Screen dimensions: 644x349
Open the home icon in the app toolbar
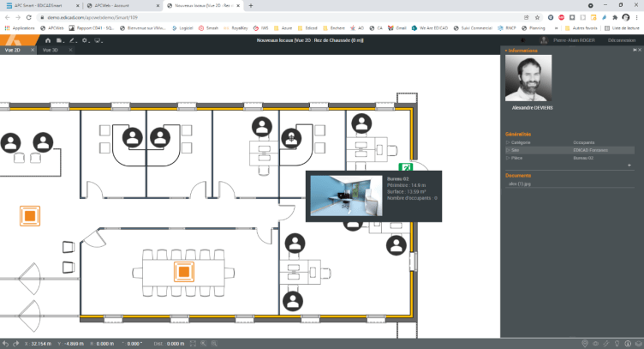pyautogui.click(x=48, y=40)
